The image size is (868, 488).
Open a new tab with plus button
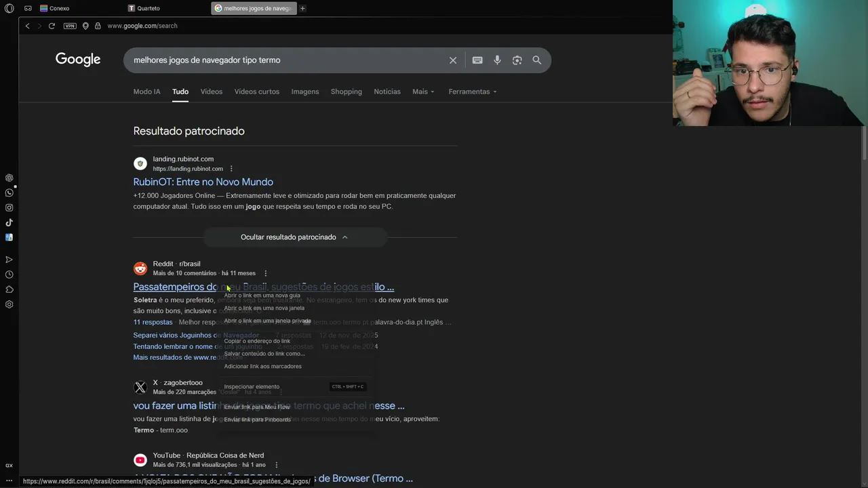click(x=302, y=8)
